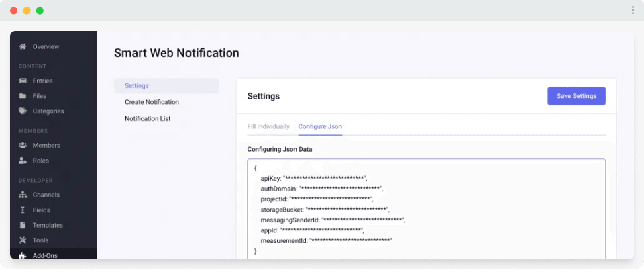The height and width of the screenshot is (274, 644).
Task: Click the Overview home icon
Action: (x=23, y=46)
